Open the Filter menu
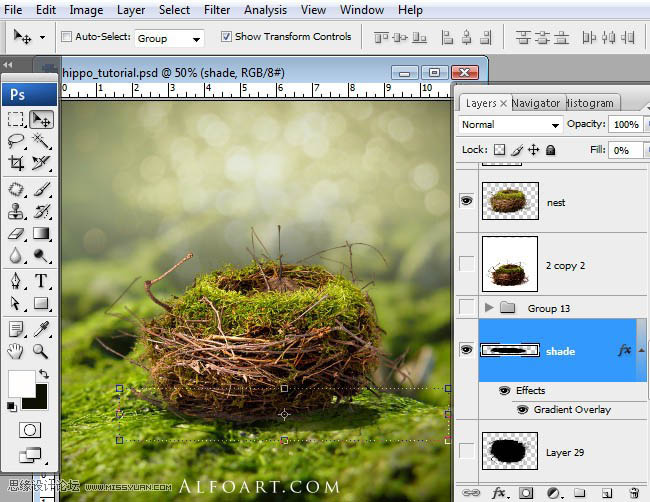Screen dimensions: 650x502 [x=217, y=10]
